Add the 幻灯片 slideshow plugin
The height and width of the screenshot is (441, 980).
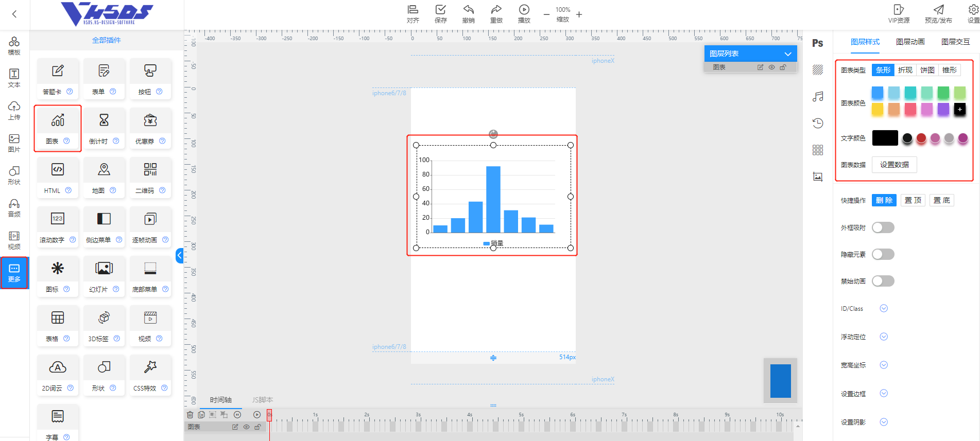click(x=104, y=276)
